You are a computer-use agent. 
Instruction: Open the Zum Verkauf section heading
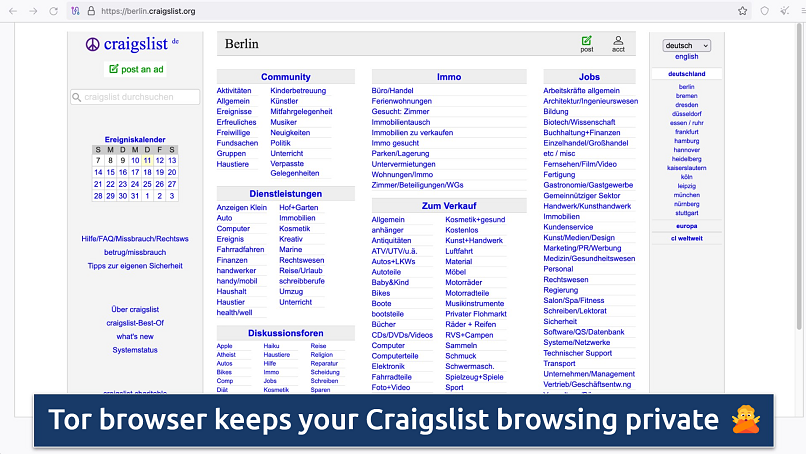pyautogui.click(x=449, y=206)
